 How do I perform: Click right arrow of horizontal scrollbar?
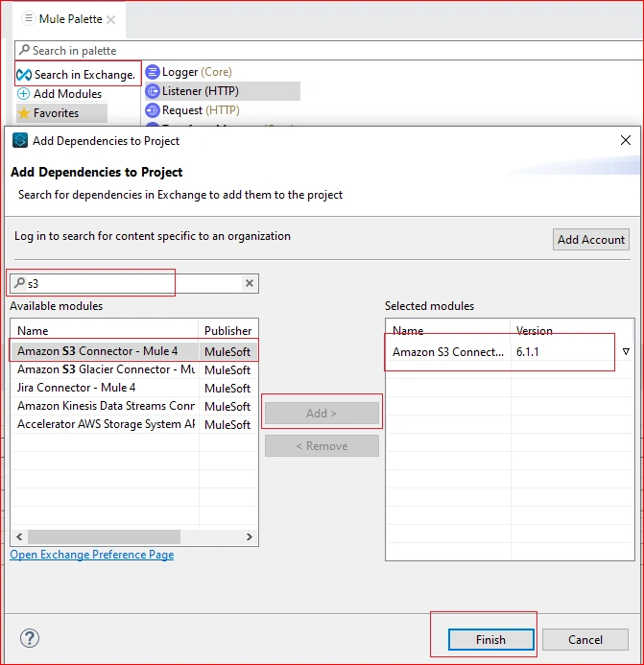tap(250, 537)
